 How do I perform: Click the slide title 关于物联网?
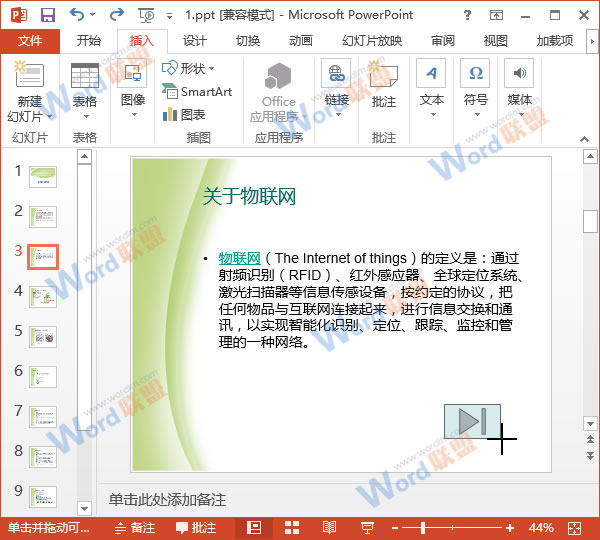coord(249,197)
